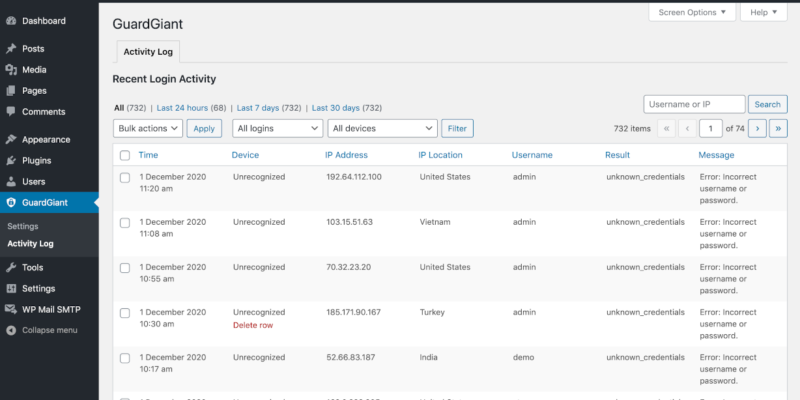Image resolution: width=800 pixels, height=400 pixels.
Task: Click the Filter button
Action: click(457, 129)
